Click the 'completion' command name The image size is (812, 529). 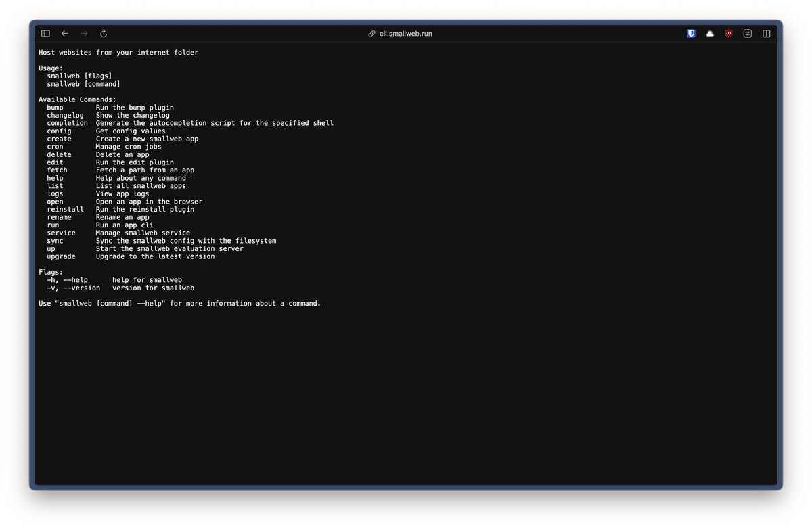pyautogui.click(x=67, y=123)
